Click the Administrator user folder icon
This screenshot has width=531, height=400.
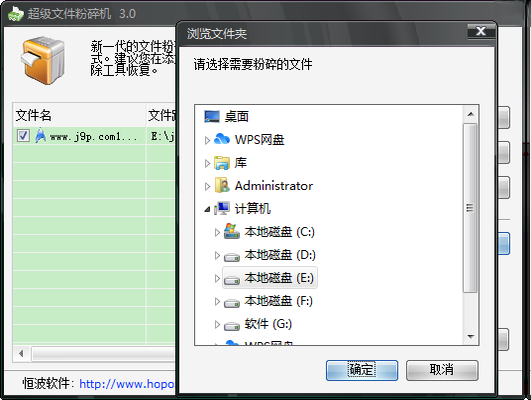point(222,186)
